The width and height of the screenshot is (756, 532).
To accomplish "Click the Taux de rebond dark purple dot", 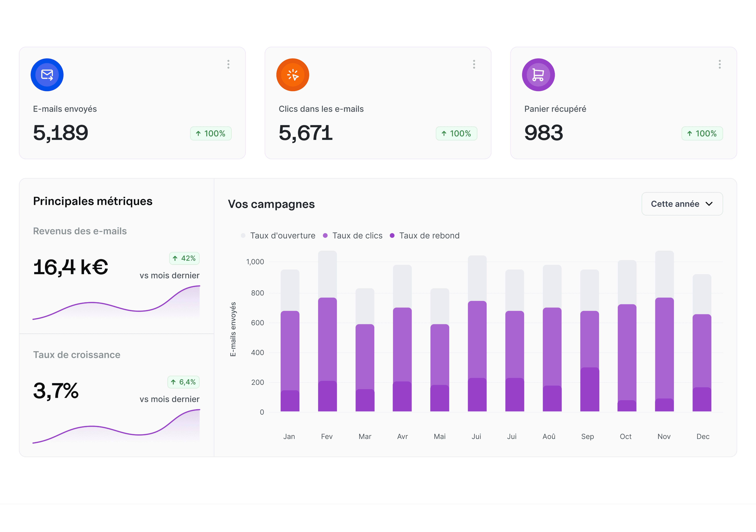I will point(392,236).
